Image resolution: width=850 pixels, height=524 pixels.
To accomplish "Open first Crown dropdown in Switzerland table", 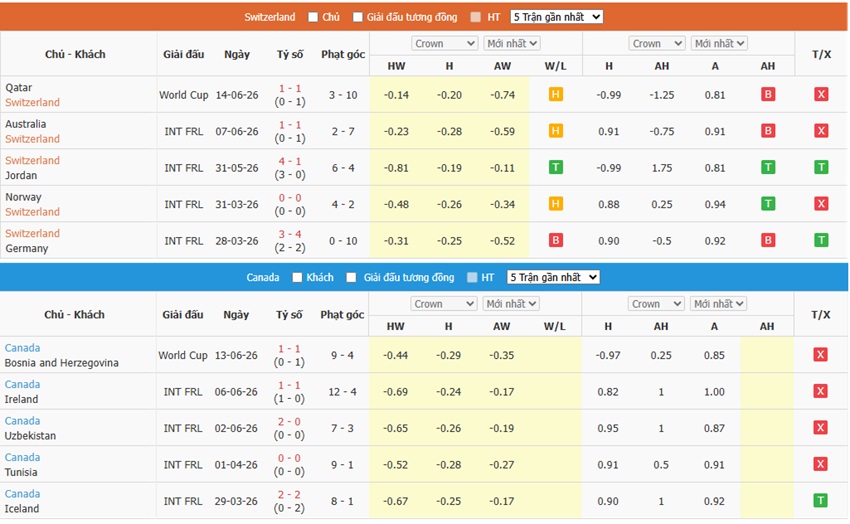I will [445, 43].
